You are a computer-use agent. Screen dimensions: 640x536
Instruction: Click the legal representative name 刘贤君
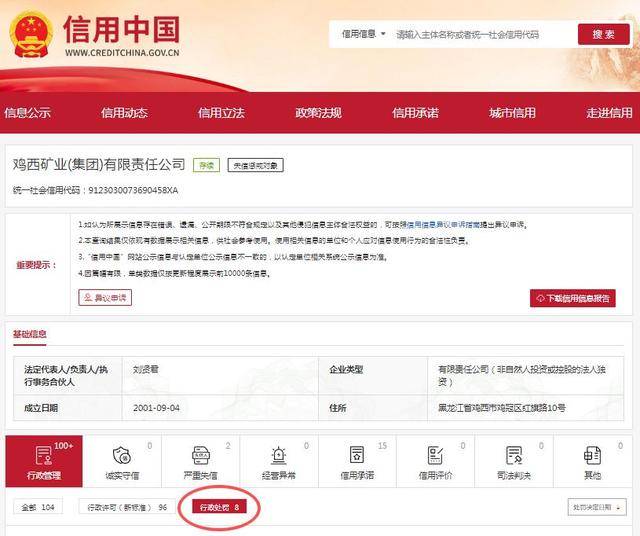(x=146, y=369)
